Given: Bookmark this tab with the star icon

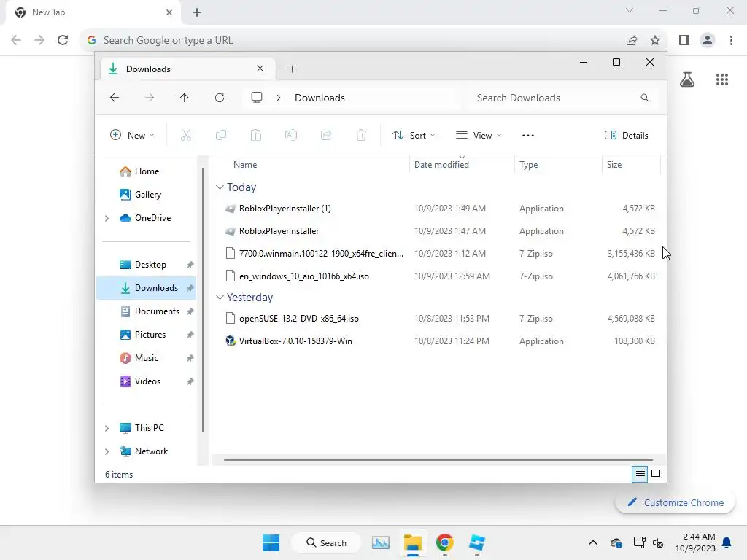Looking at the screenshot, I should pyautogui.click(x=655, y=41).
